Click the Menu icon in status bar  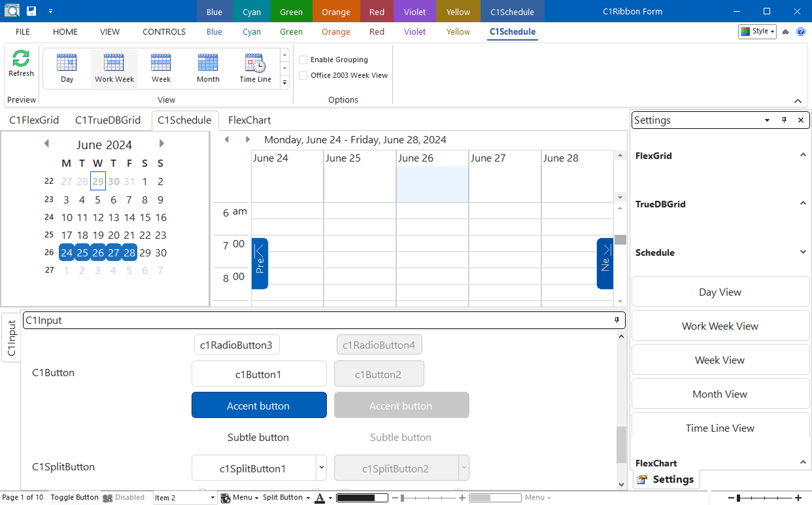coord(225,498)
